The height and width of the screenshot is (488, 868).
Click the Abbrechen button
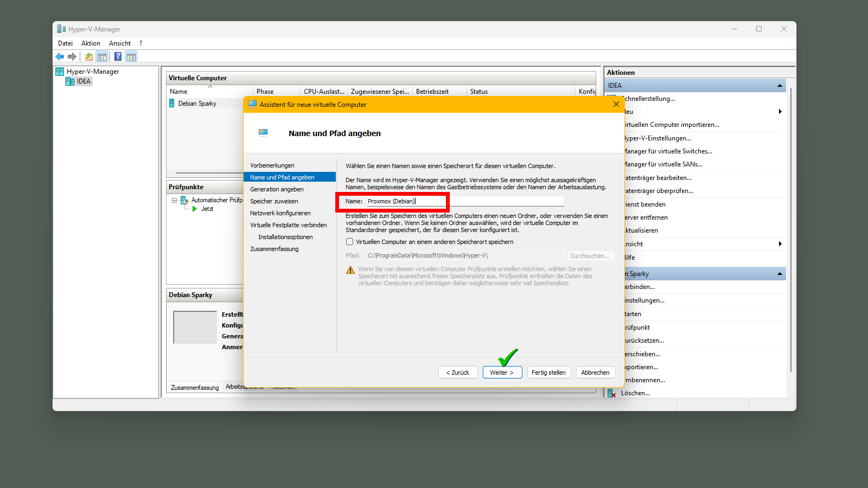595,373
